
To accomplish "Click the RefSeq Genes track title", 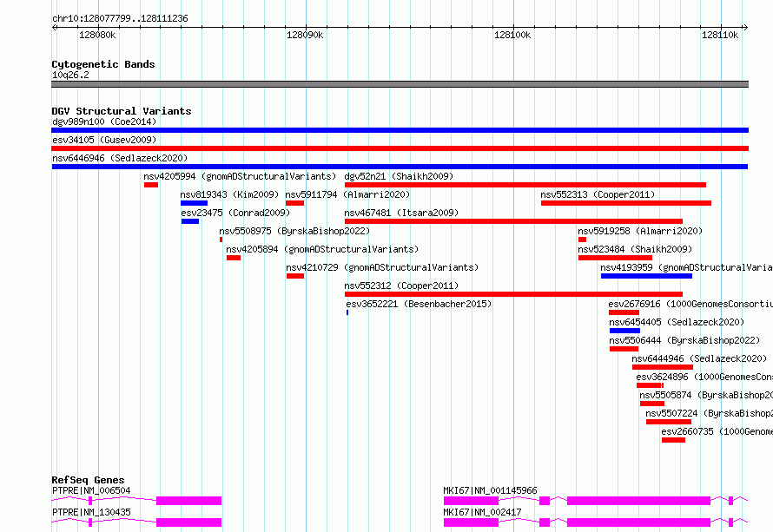I will 88,480.
